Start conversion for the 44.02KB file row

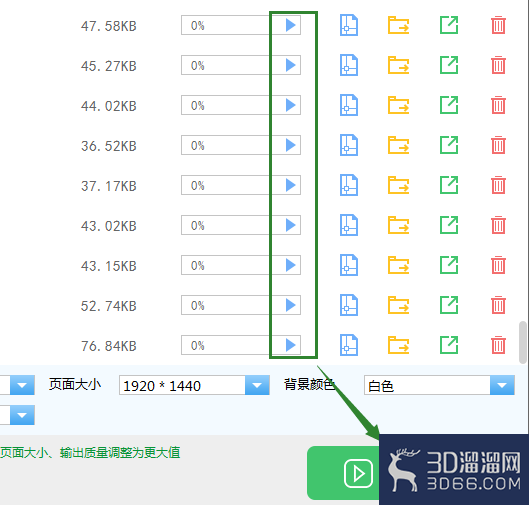click(290, 105)
